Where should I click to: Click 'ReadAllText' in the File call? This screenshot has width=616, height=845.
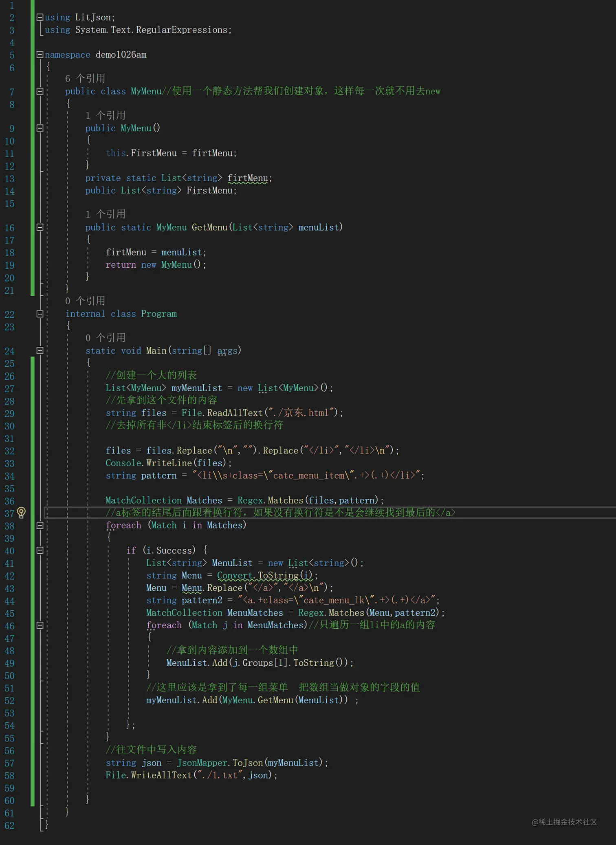(235, 413)
